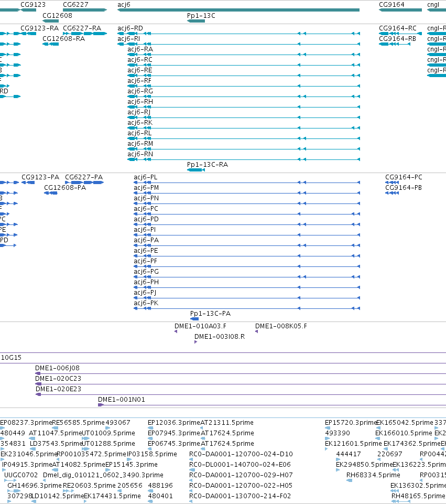
Task: Select the CG12608 gene label in top track
Action: click(x=57, y=16)
